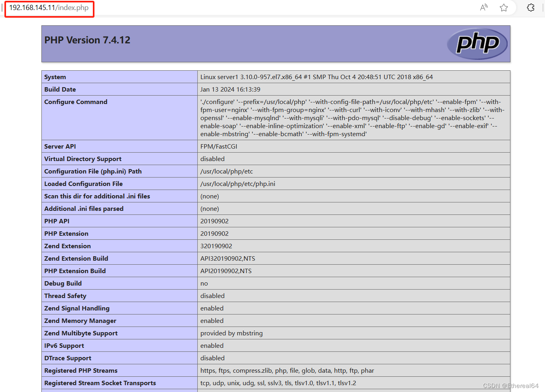Select the 'https, ftps, compress.zlib' streams value
The height and width of the screenshot is (392, 545).
point(287,371)
